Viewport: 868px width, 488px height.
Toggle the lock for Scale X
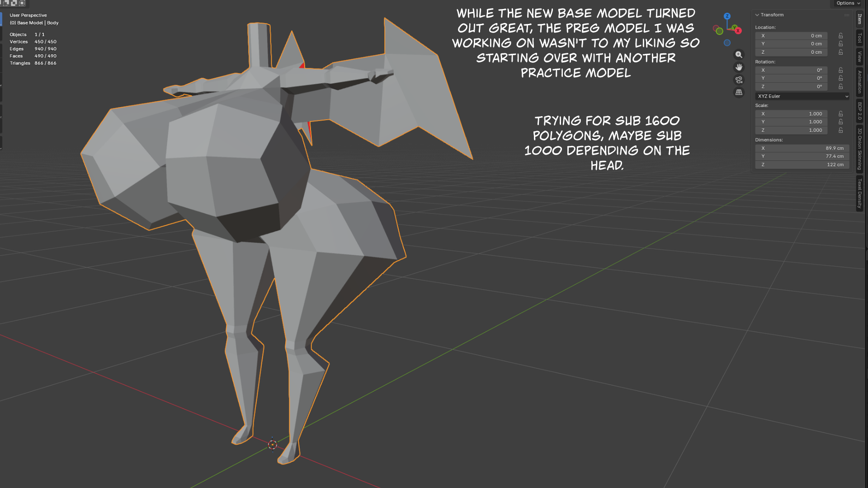(x=840, y=114)
